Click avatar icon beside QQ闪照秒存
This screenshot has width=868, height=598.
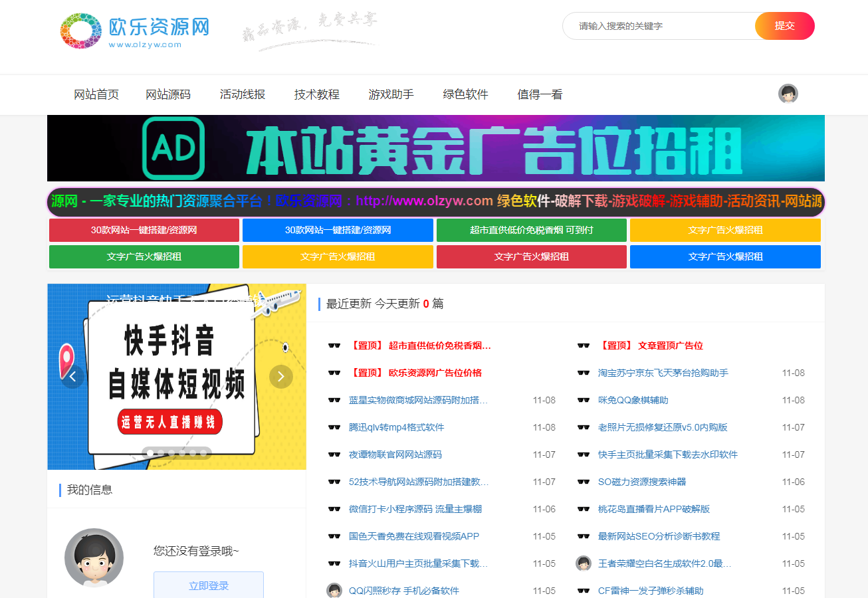pos(334,590)
